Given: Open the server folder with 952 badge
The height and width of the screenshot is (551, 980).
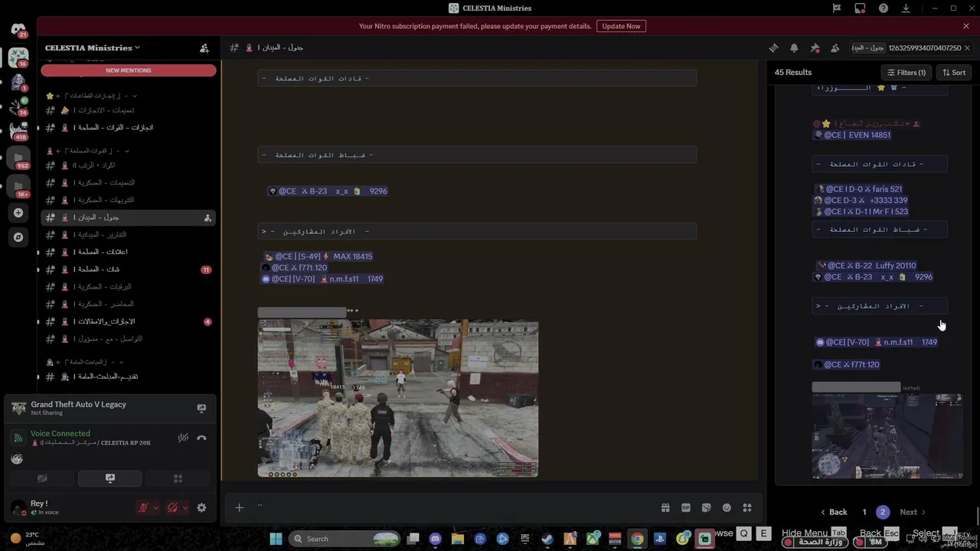Looking at the screenshot, I should coord(18,158).
